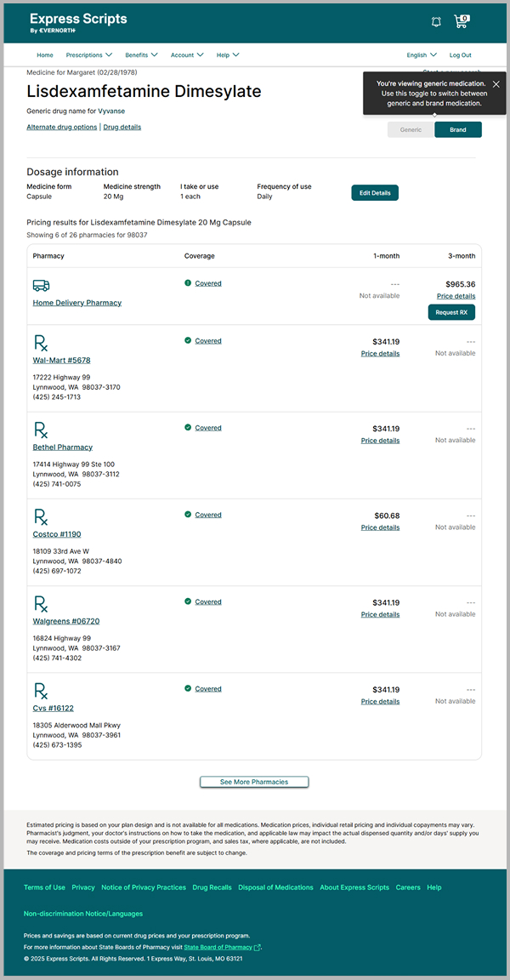Screen dimensions: 510x980
Task: Click the $965.36 3-month price text
Action: click(x=460, y=284)
